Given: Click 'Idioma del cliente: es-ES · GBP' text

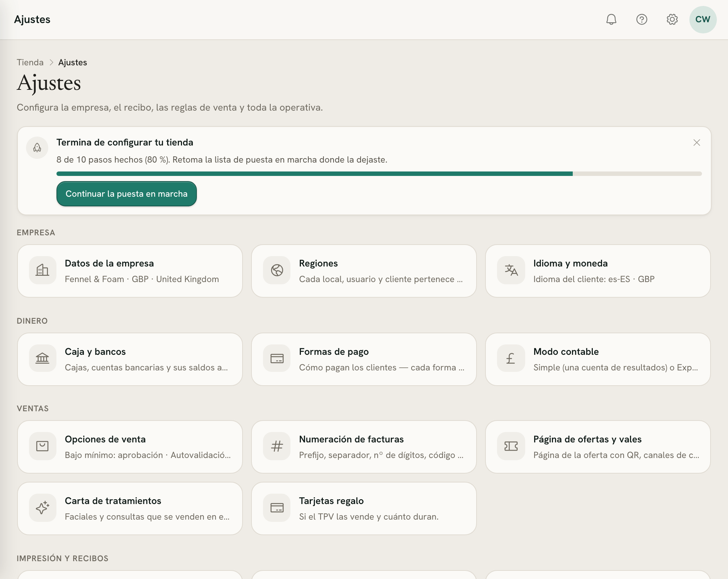Looking at the screenshot, I should coord(594,279).
